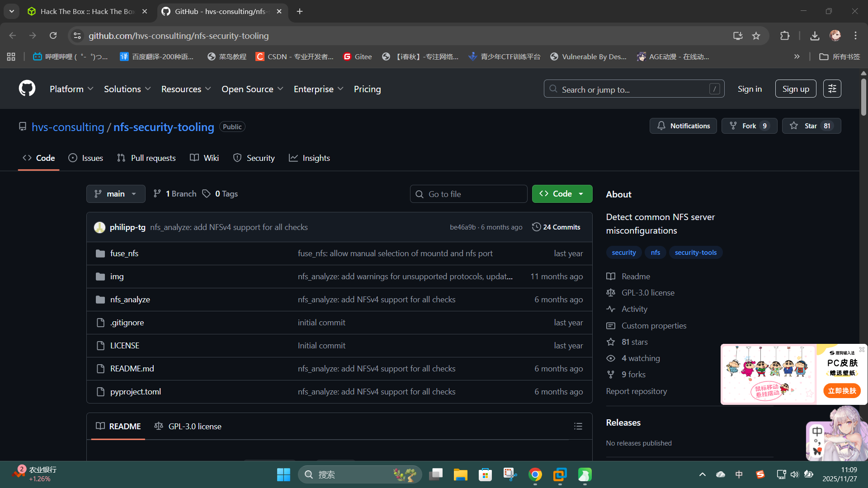Toggle the Chinese input mode indicator in the tray
The image size is (868, 488).
[739, 474]
